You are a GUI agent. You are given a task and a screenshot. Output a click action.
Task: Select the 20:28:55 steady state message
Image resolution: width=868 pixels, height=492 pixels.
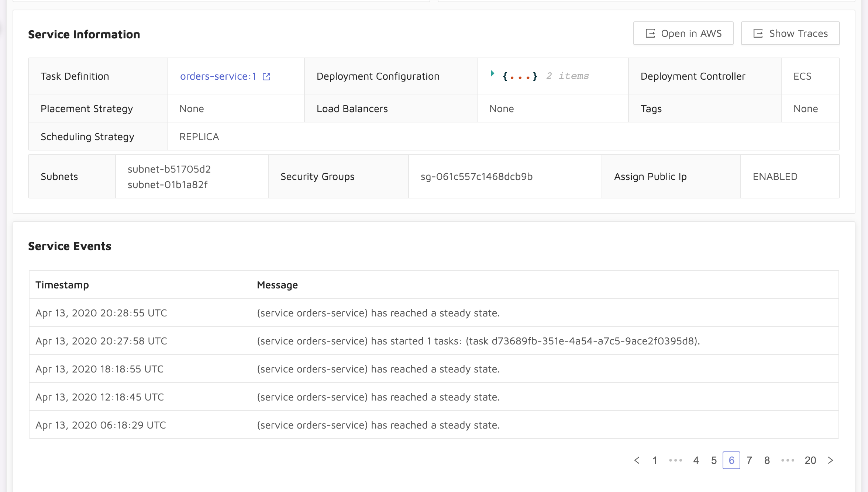coord(378,313)
